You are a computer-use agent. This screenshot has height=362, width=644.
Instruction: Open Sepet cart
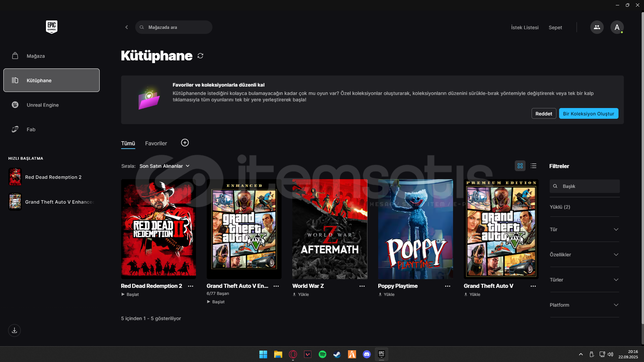point(555,28)
